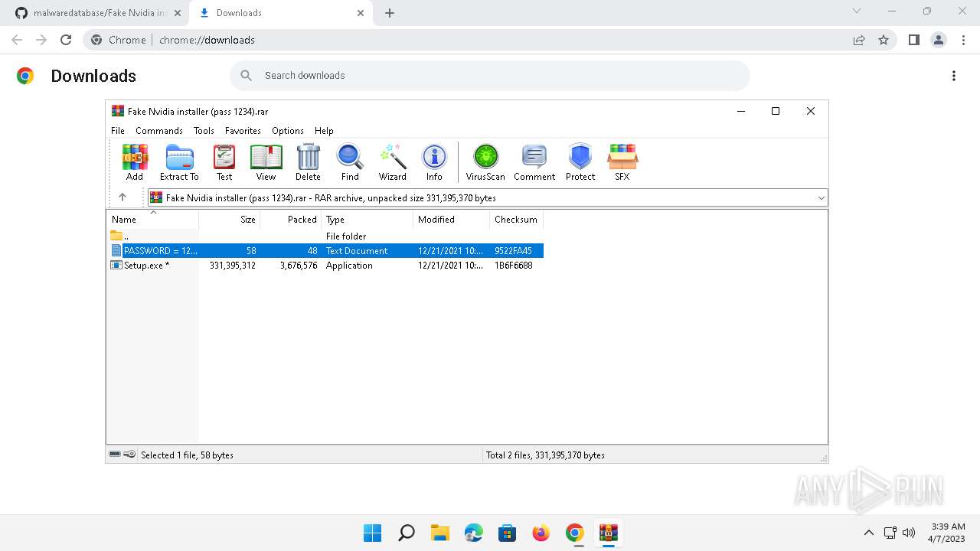Click the 1B6F6688 checksum value

point(514,266)
